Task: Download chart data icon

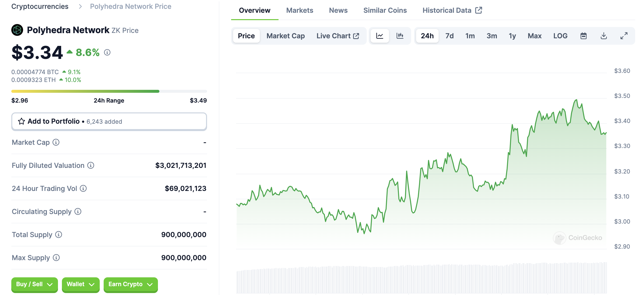Action: (604, 36)
